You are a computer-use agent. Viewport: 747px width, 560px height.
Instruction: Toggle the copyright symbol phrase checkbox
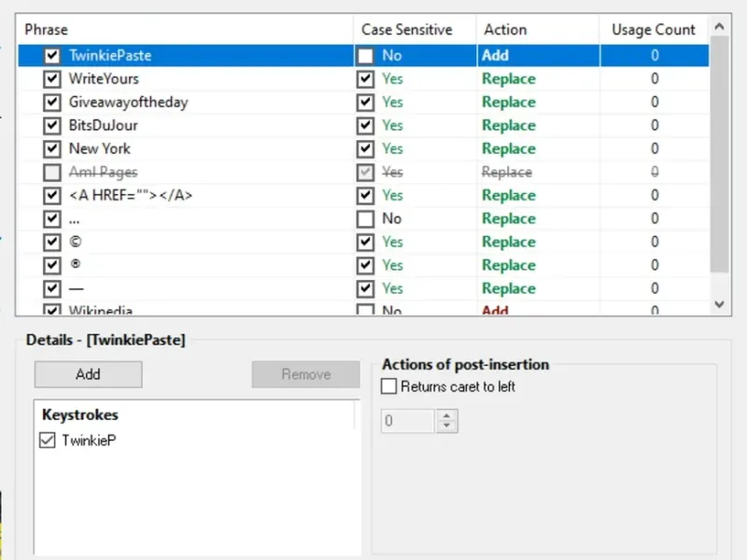[x=52, y=243]
